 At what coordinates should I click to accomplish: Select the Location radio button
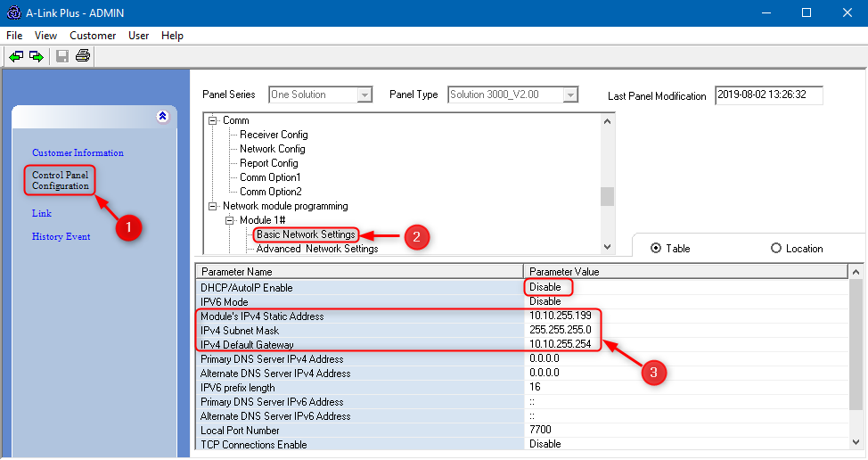pyautogui.click(x=776, y=249)
